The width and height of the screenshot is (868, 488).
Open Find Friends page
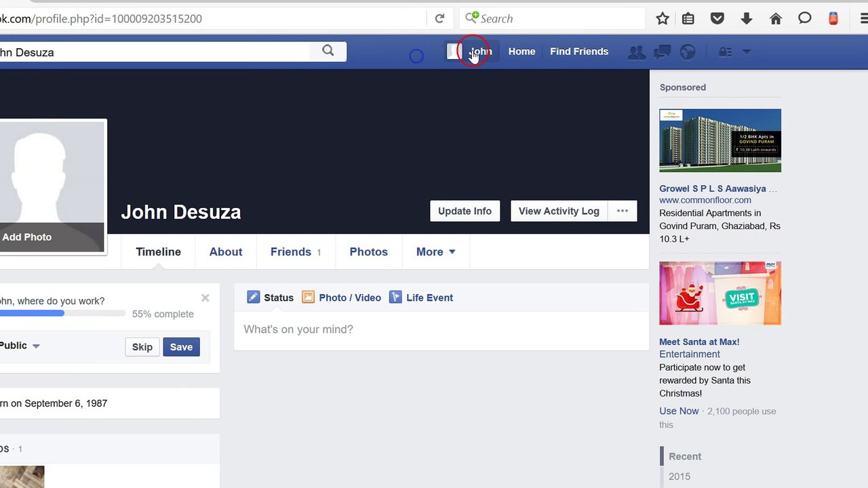point(579,52)
